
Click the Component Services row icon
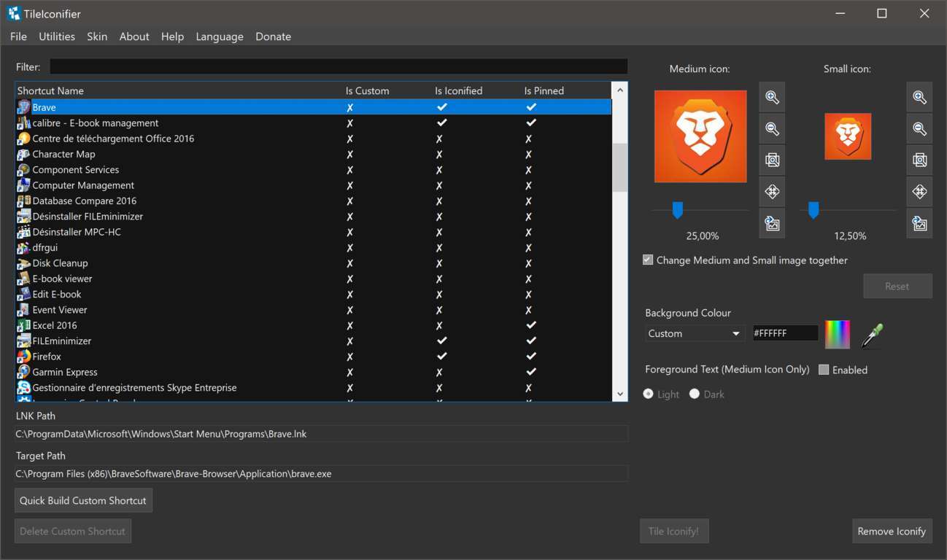pyautogui.click(x=23, y=170)
